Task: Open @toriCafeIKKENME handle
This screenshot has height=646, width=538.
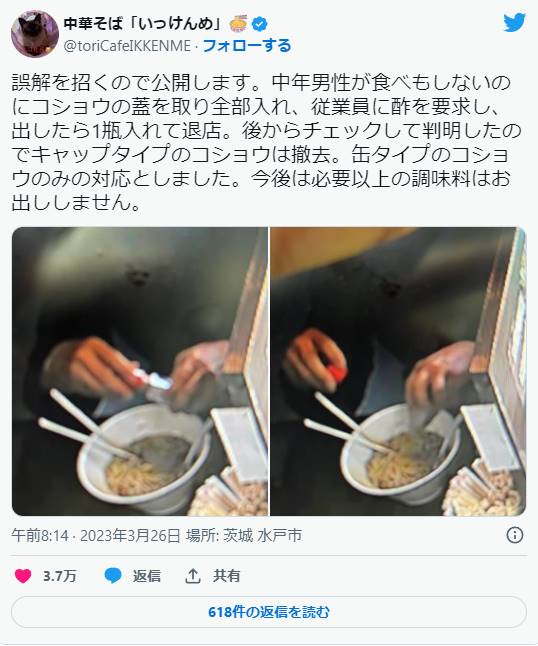Action: [x=127, y=46]
